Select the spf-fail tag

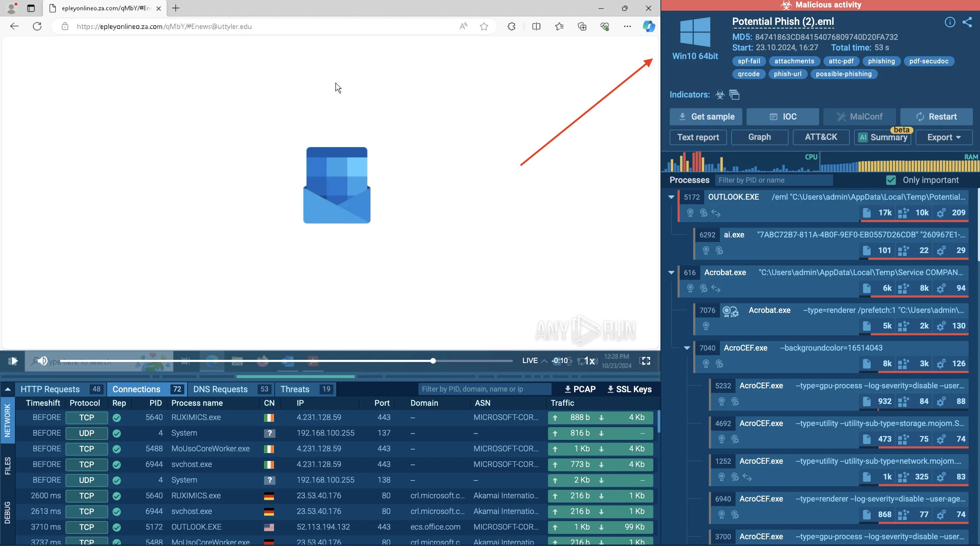tap(749, 61)
